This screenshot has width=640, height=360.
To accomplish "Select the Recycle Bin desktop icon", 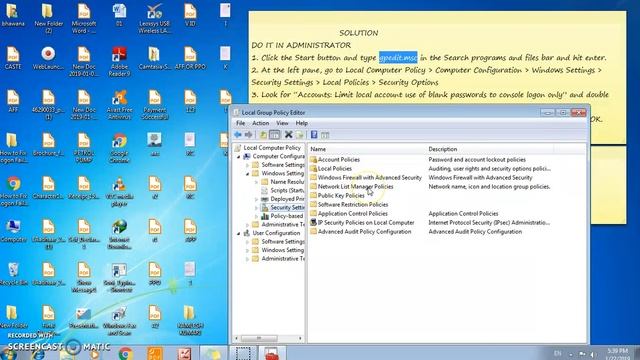I will coord(13,273).
